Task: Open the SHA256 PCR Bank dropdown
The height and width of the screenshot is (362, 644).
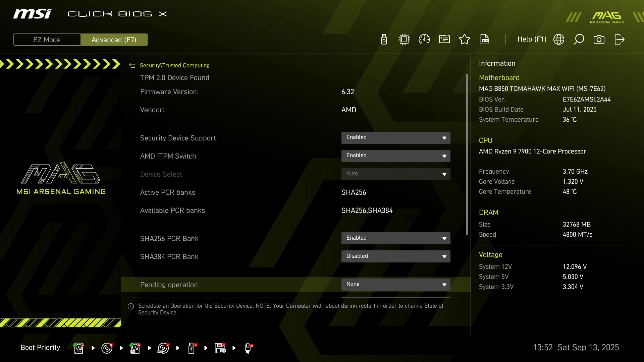Action: [x=396, y=238]
